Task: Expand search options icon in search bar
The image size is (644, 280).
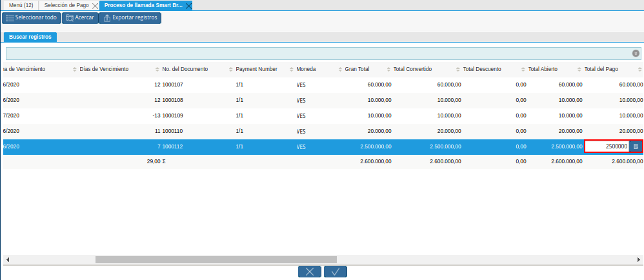Action: tap(636, 54)
